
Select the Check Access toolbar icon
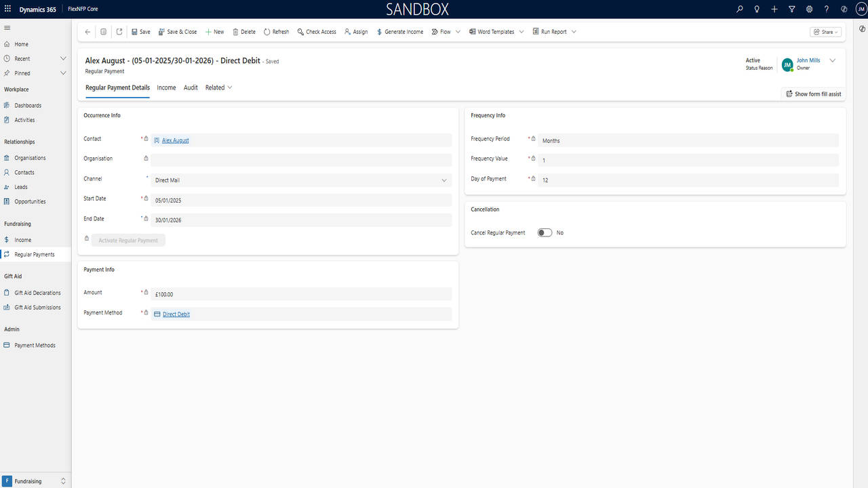[x=299, y=31]
